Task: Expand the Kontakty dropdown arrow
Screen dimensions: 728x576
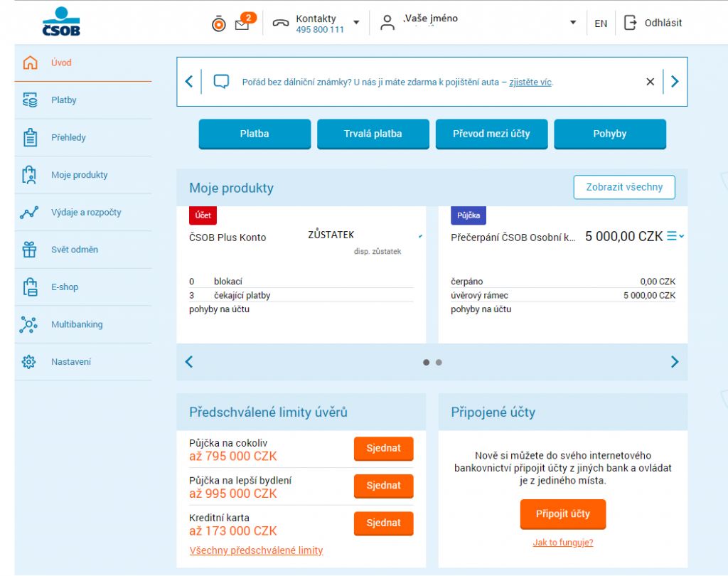Action: point(357,22)
